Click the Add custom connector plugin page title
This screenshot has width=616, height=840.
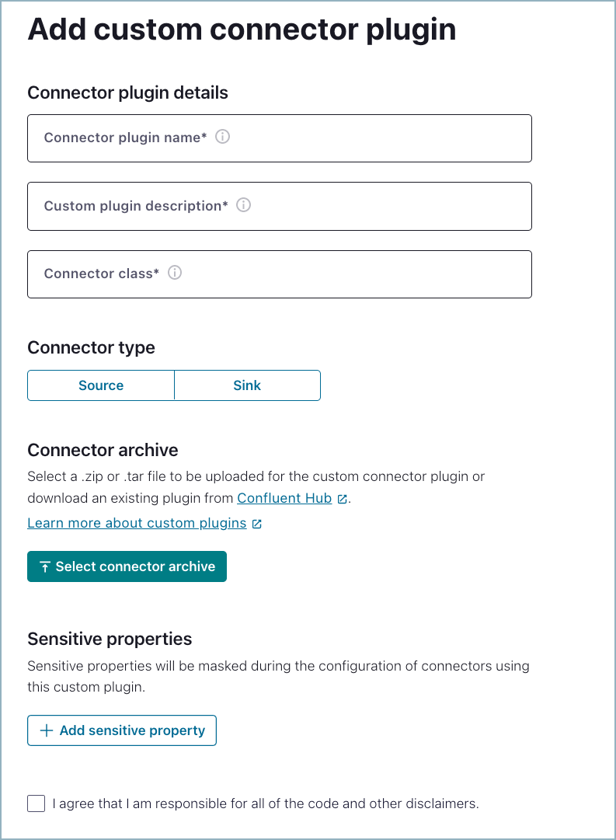[241, 29]
